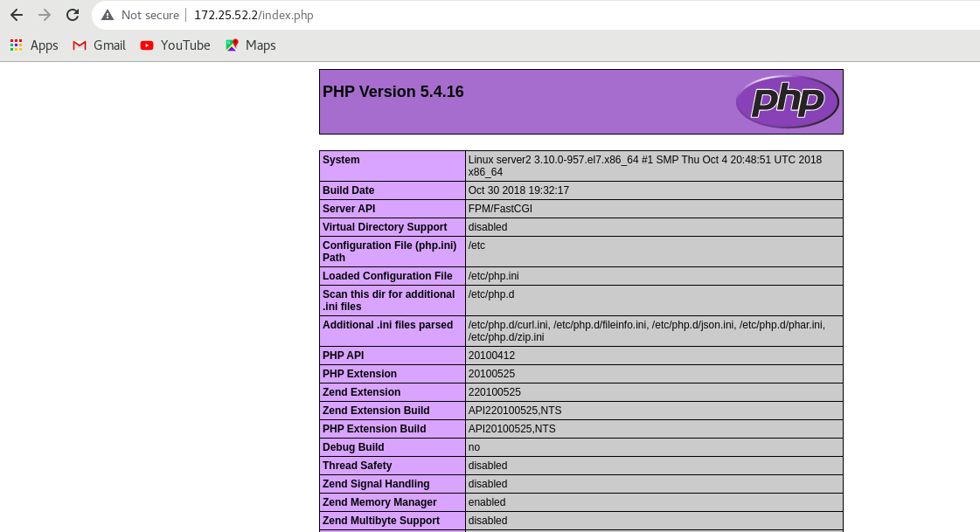Click the PHP Extension Build label
The width and height of the screenshot is (980, 532).
coord(374,429)
